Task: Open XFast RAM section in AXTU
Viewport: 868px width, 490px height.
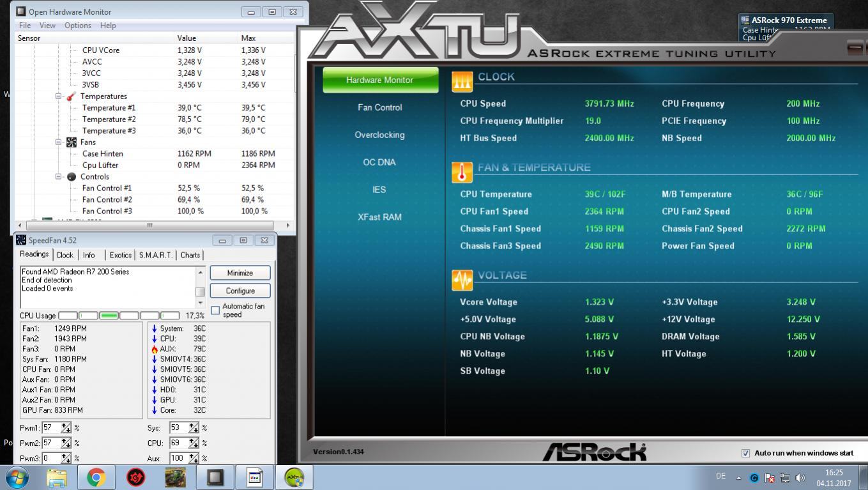Action: coord(379,217)
